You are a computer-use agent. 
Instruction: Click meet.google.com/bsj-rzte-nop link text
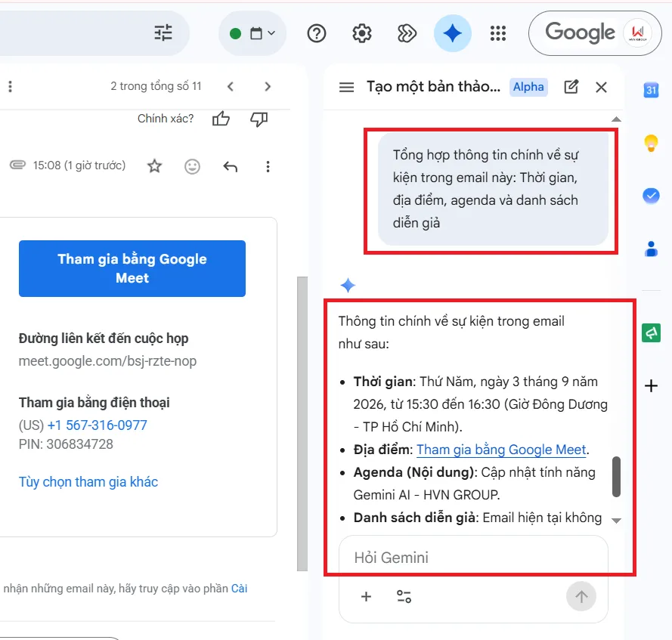tap(107, 361)
